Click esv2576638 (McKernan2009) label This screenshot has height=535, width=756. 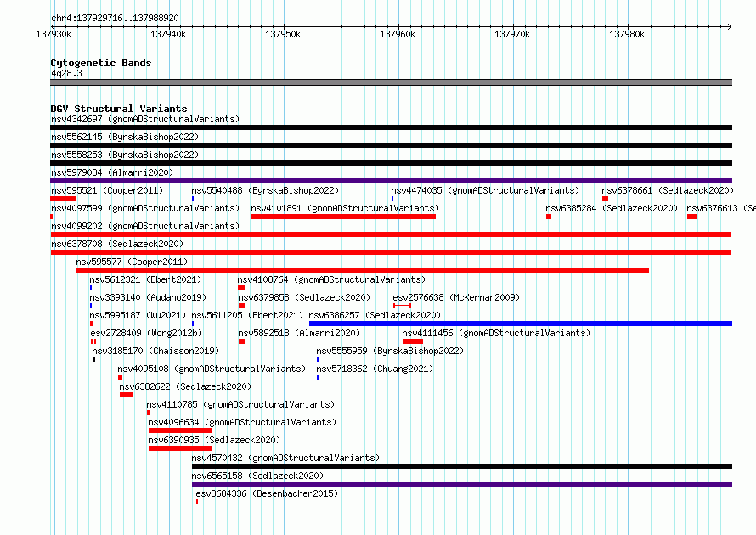456,297
